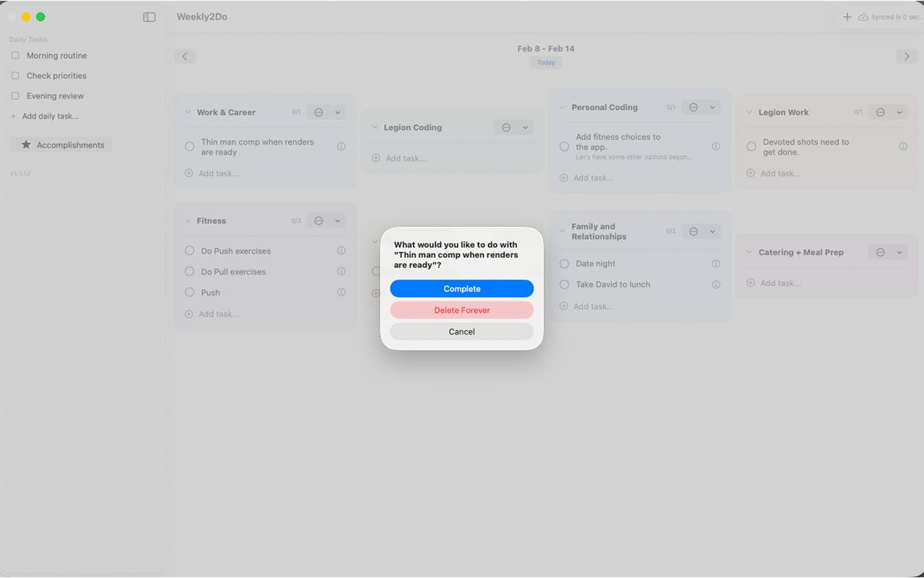Go to the previous week arrow
The width and height of the screenshot is (924, 578).
185,56
